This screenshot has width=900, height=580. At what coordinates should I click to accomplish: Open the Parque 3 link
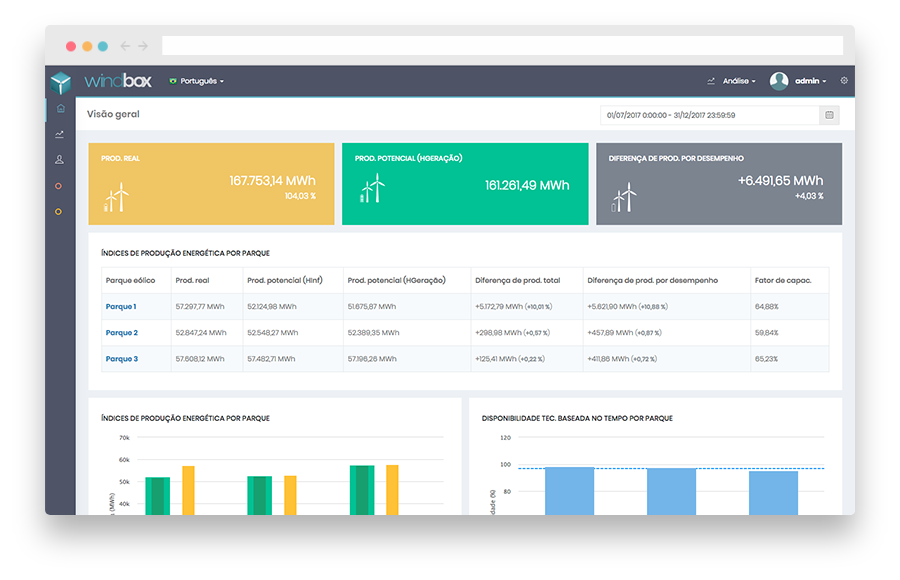(x=121, y=358)
